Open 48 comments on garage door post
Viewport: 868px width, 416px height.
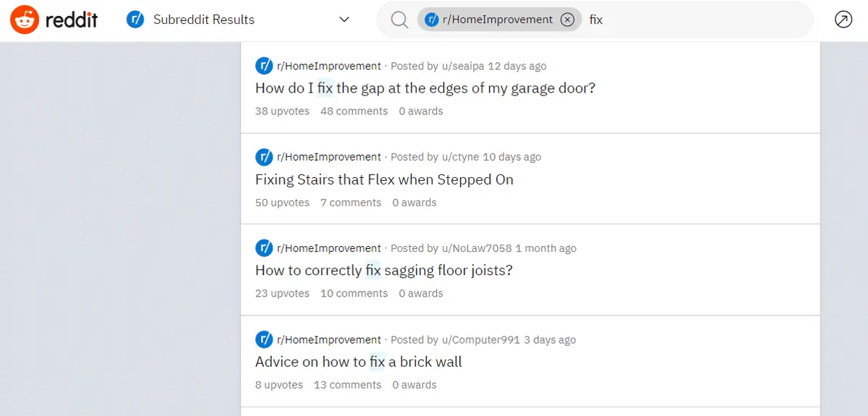point(354,111)
